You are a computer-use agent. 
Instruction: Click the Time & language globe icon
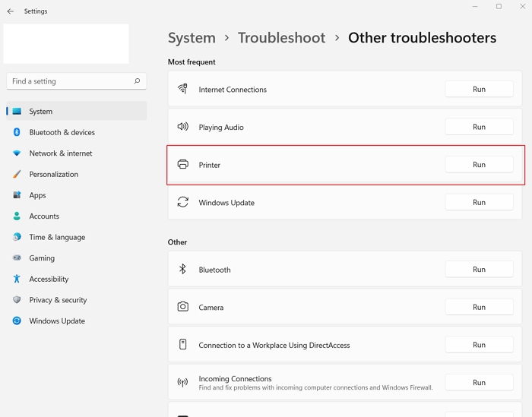tap(17, 237)
